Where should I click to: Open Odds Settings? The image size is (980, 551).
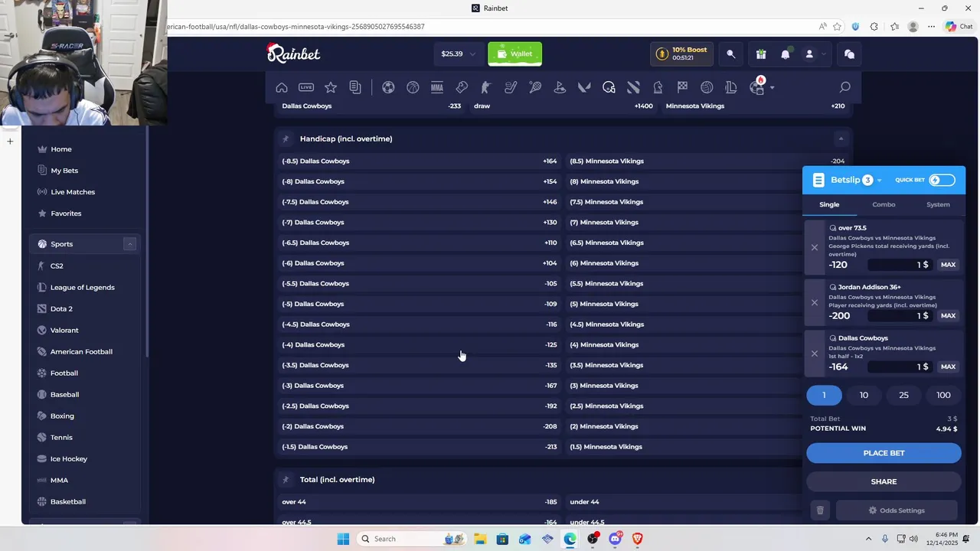pos(897,510)
